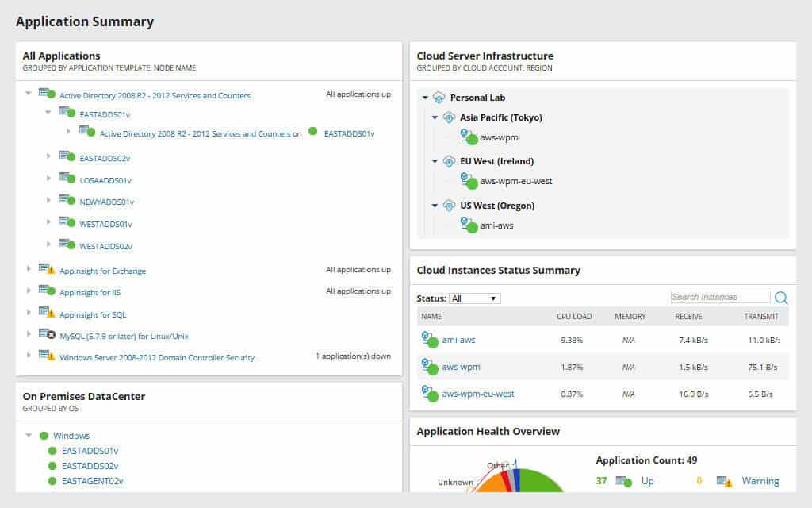
Task: Open the aws-wpm link in instances table
Action: point(461,367)
